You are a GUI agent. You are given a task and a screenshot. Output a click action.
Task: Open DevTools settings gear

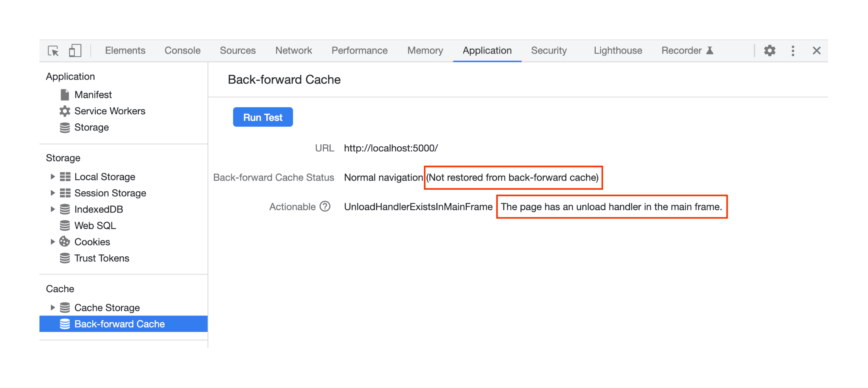pos(769,51)
